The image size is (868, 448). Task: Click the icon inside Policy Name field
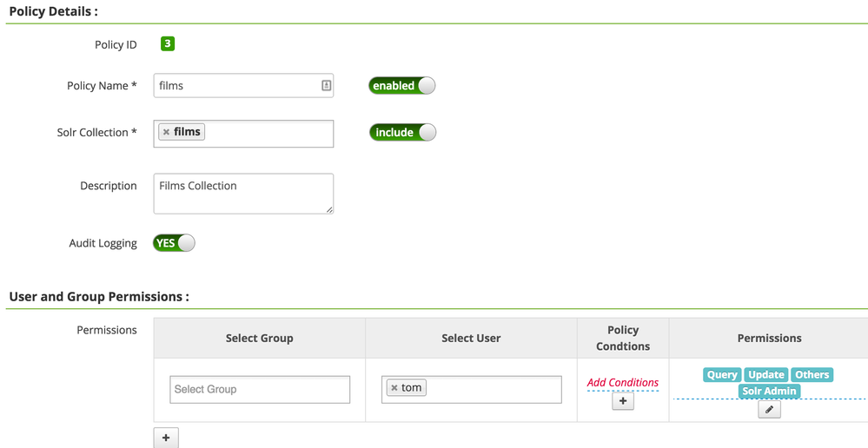coord(326,85)
